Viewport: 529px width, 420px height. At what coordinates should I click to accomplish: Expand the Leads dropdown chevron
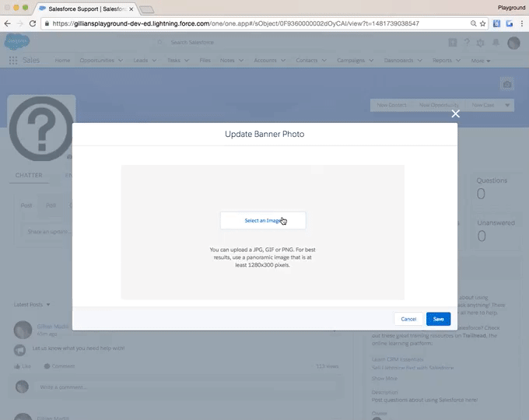154,61
